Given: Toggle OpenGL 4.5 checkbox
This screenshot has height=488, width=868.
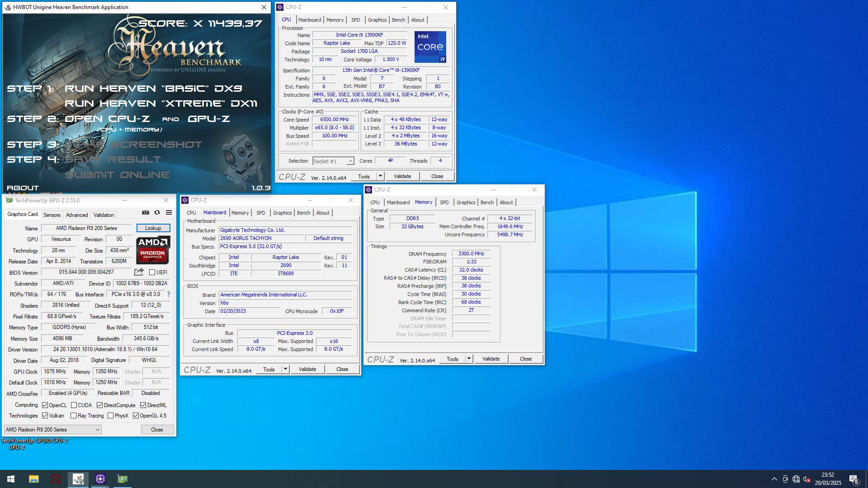Looking at the screenshot, I should pyautogui.click(x=136, y=416).
